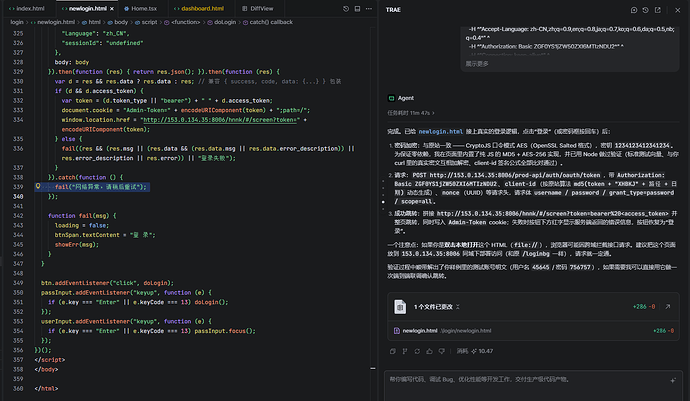Screen dimensions: 690x401
Task: Click the highlighted fail() call on line 339
Action: 100,187
